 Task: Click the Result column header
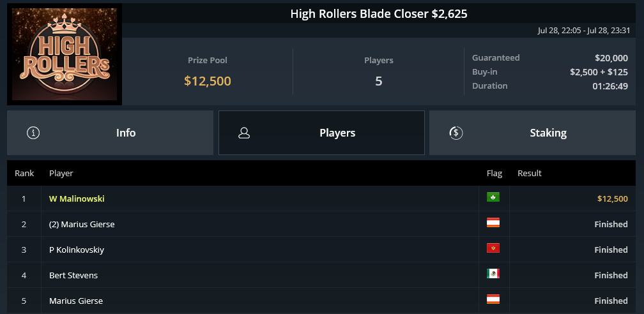click(530, 173)
